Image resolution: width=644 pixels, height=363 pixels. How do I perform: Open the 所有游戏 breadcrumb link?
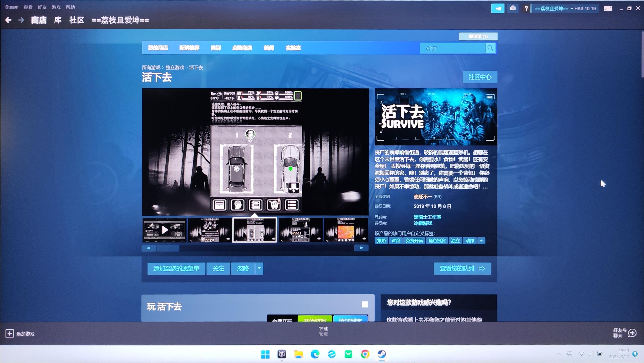pyautogui.click(x=151, y=67)
